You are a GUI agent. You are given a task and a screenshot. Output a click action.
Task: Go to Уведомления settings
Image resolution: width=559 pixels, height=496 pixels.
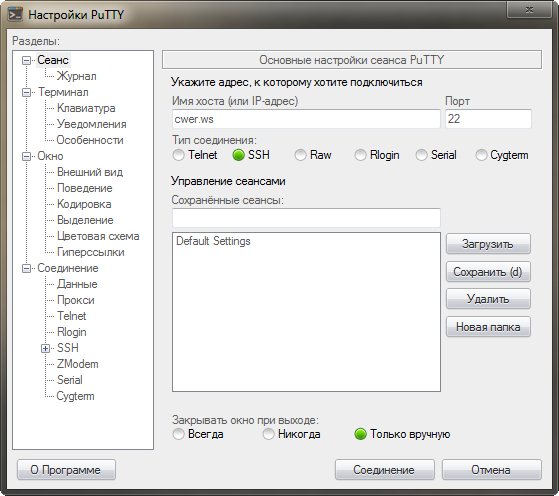tap(92, 124)
